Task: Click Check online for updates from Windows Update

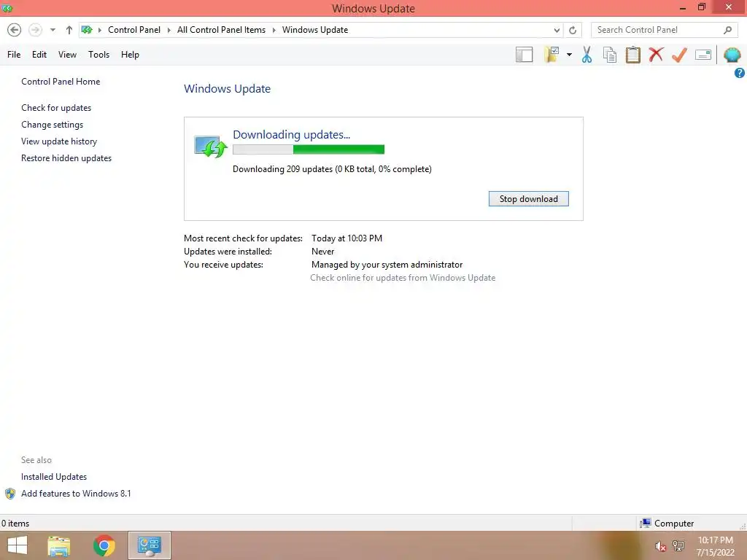Action: point(403,278)
